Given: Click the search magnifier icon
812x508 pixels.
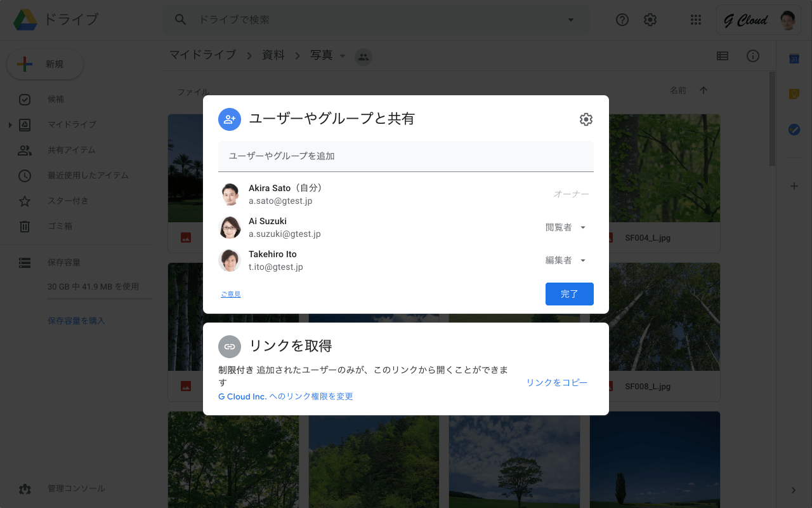Looking at the screenshot, I should coord(181,20).
